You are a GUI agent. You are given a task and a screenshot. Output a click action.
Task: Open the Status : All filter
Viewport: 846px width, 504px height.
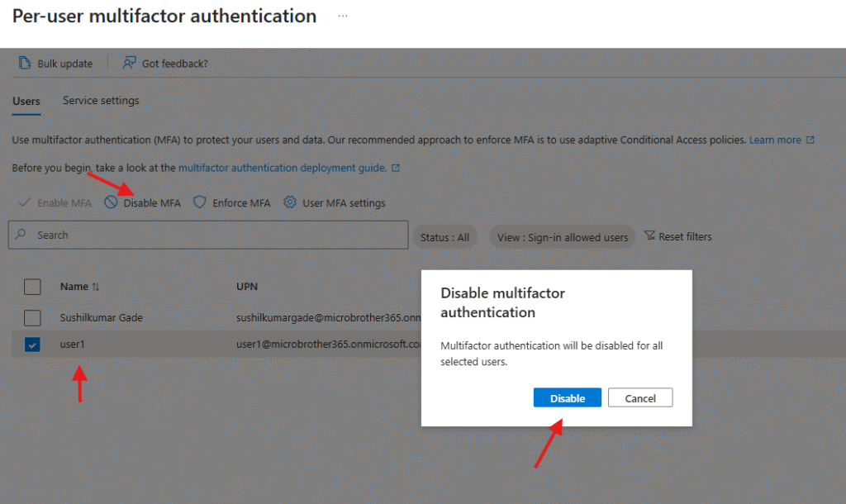point(444,237)
